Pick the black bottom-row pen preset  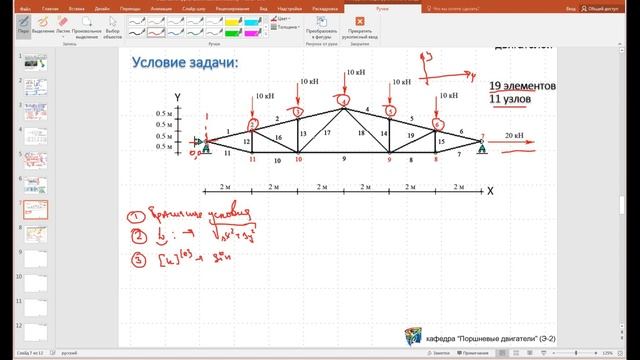pos(137,32)
